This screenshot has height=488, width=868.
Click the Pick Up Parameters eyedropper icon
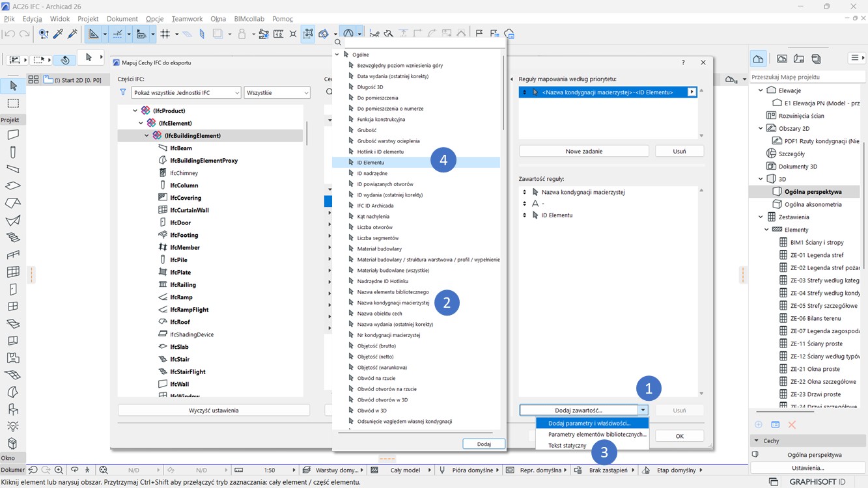tap(59, 34)
